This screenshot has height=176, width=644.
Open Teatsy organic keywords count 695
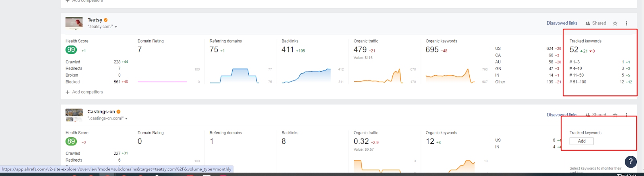coord(432,50)
